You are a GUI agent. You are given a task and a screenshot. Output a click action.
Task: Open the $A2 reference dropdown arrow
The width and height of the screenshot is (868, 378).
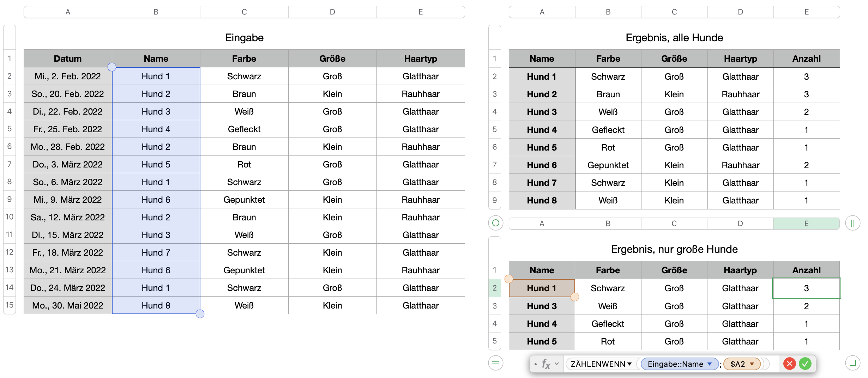(x=752, y=364)
